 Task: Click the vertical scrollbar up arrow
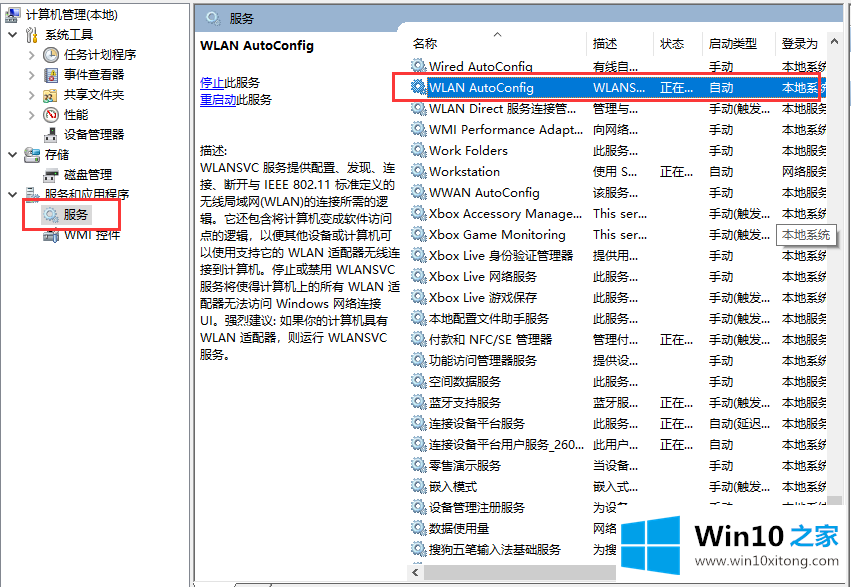pyautogui.click(x=834, y=41)
